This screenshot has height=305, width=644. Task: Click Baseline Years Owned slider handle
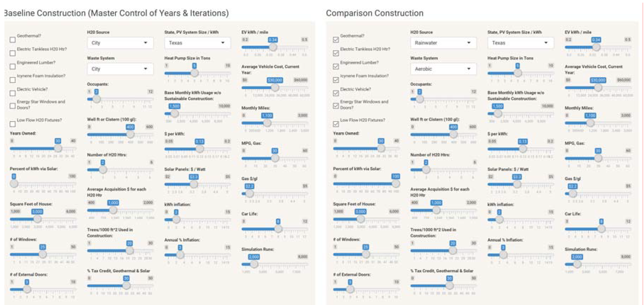[x=58, y=148]
